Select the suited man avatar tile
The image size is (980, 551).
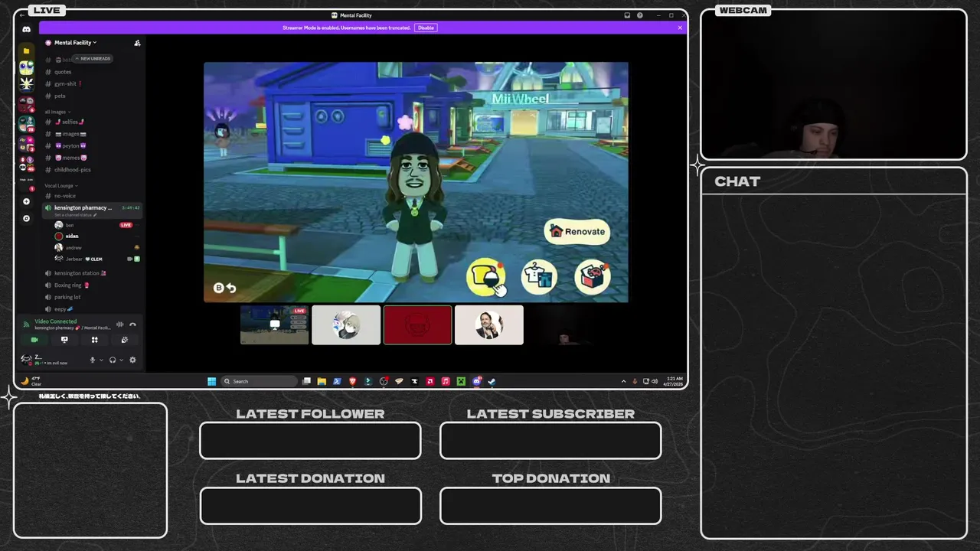tap(489, 324)
